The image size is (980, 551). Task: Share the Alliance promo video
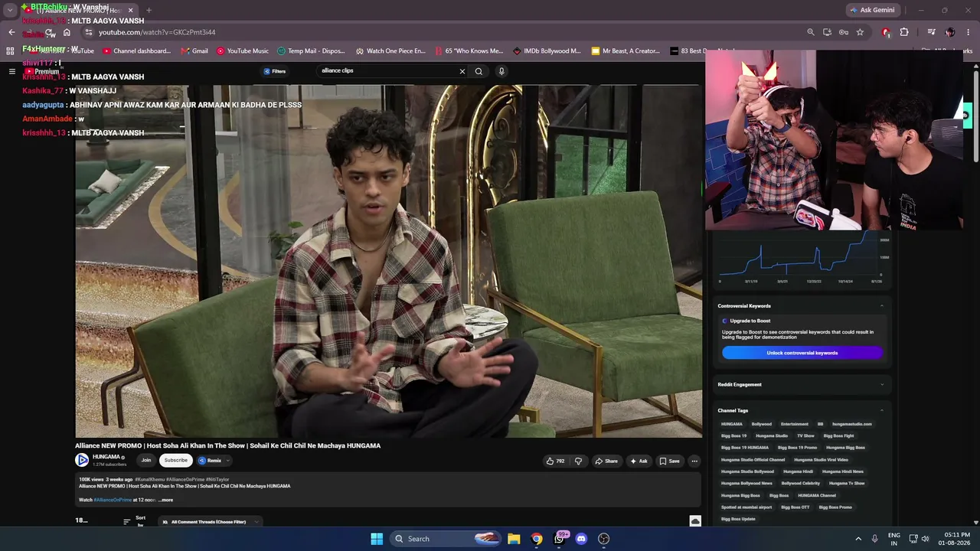click(x=606, y=461)
